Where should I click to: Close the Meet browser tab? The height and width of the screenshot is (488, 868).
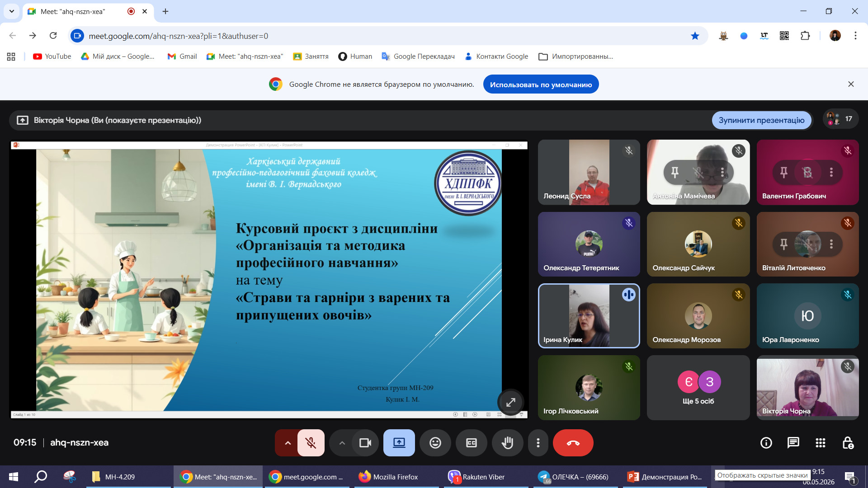click(145, 11)
